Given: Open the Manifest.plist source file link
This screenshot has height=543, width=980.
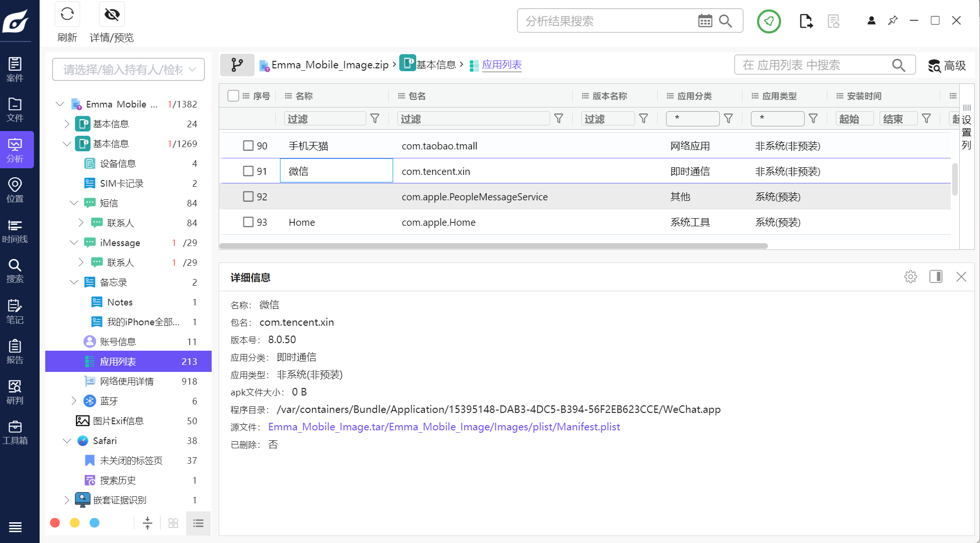Looking at the screenshot, I should pyautogui.click(x=444, y=427).
